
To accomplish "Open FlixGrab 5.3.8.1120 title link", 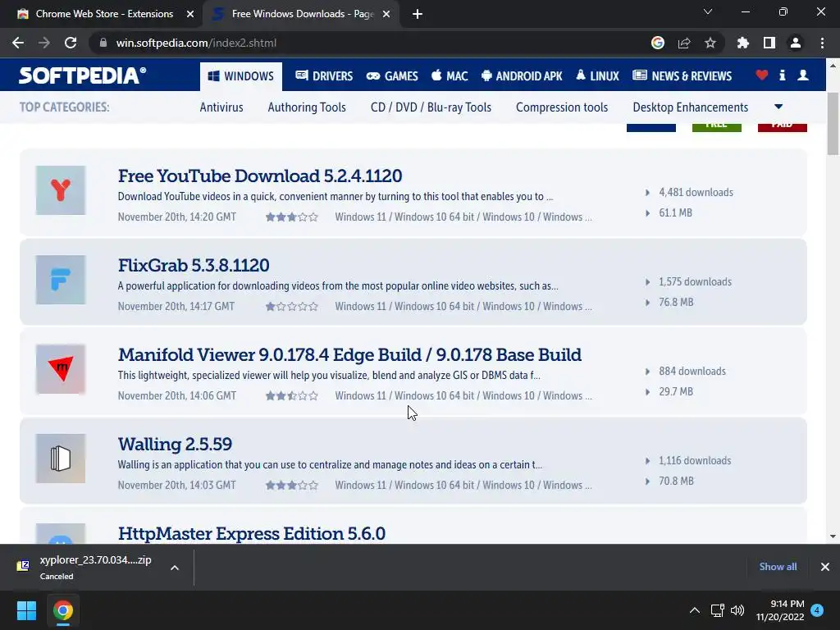I will tap(194, 265).
